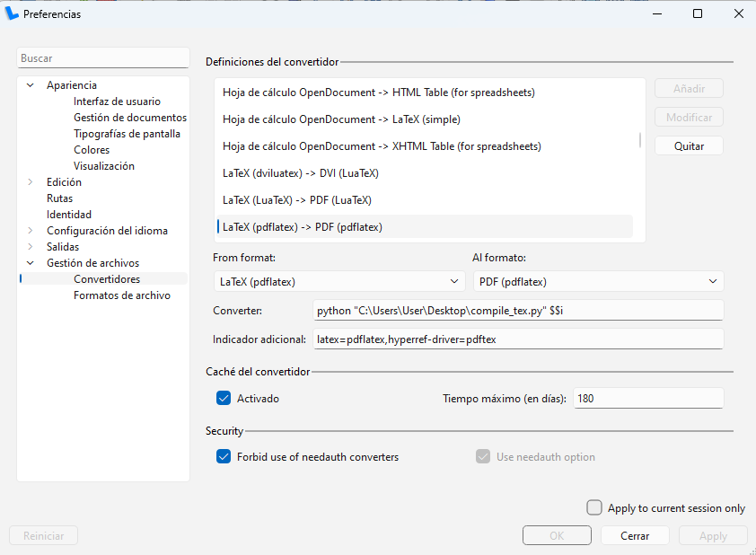756x555 pixels.
Task: Collapse the Gestión de archivos section
Action: [x=31, y=263]
